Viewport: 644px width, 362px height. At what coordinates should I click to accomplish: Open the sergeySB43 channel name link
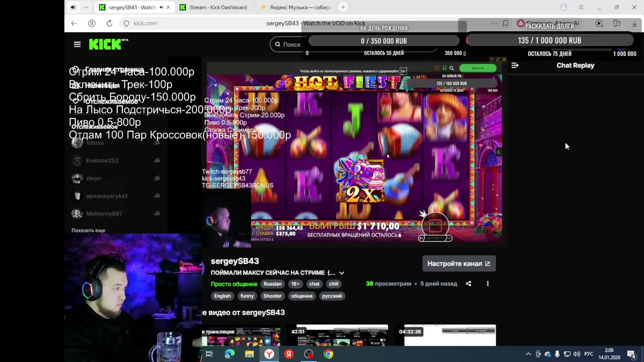(x=235, y=261)
